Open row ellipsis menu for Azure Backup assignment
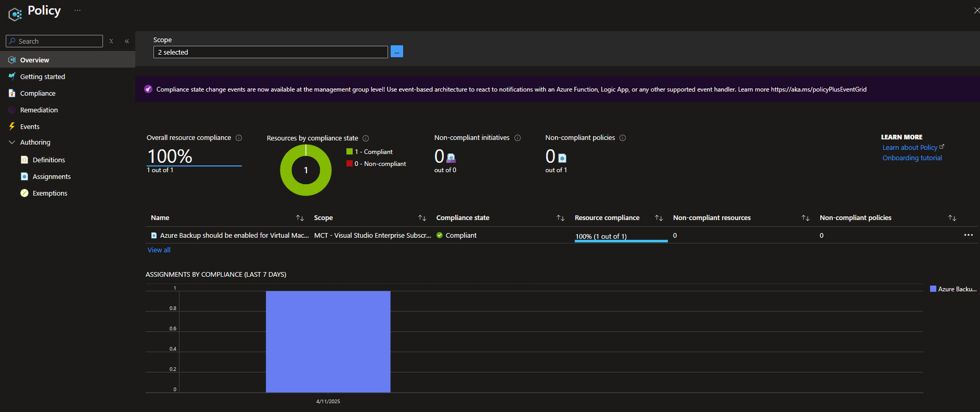980x412 pixels. pyautogui.click(x=968, y=235)
